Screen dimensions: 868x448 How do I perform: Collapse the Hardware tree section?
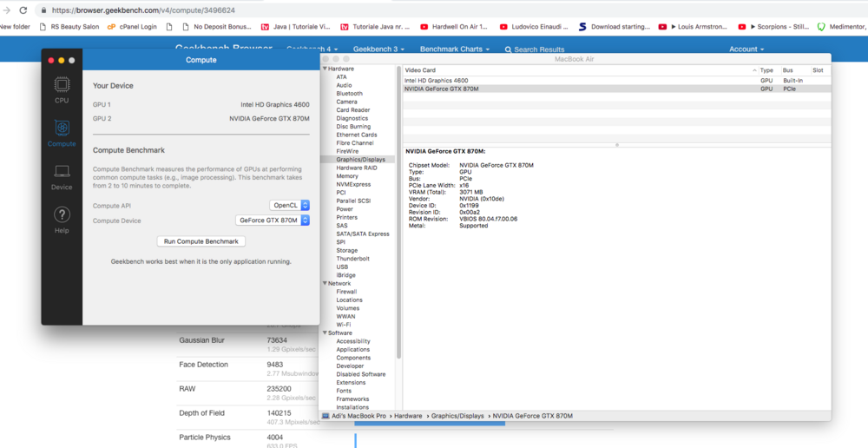coord(325,69)
